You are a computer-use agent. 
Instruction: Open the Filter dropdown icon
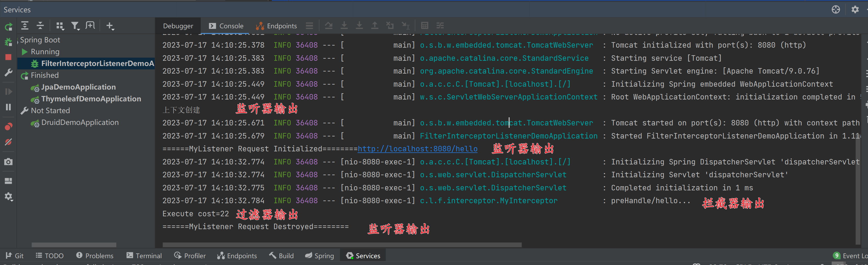pos(75,26)
